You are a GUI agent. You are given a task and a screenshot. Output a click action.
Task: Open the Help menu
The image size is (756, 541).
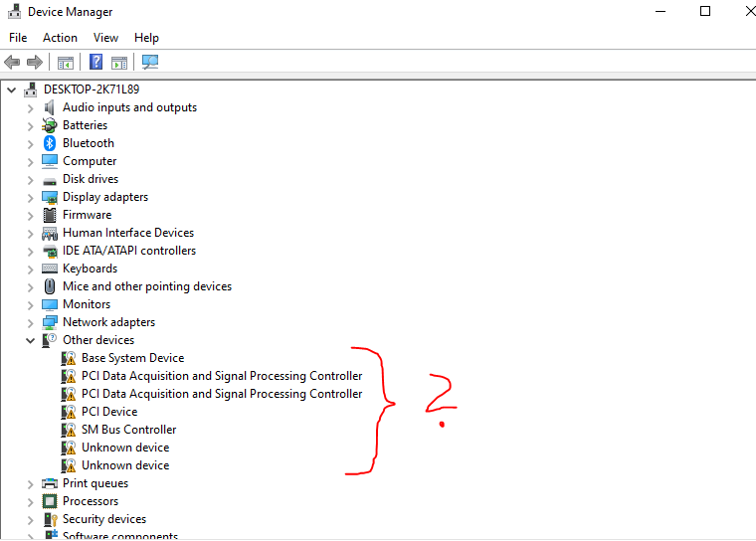146,38
